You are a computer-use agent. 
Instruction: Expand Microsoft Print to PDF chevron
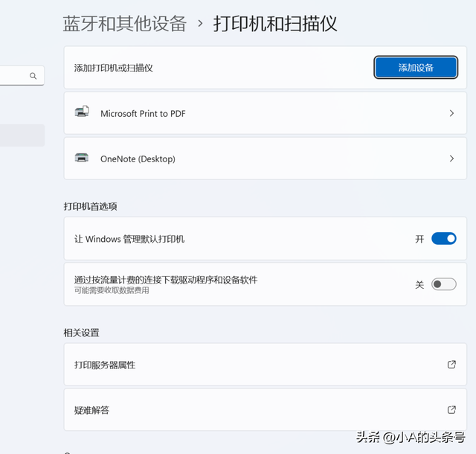451,113
